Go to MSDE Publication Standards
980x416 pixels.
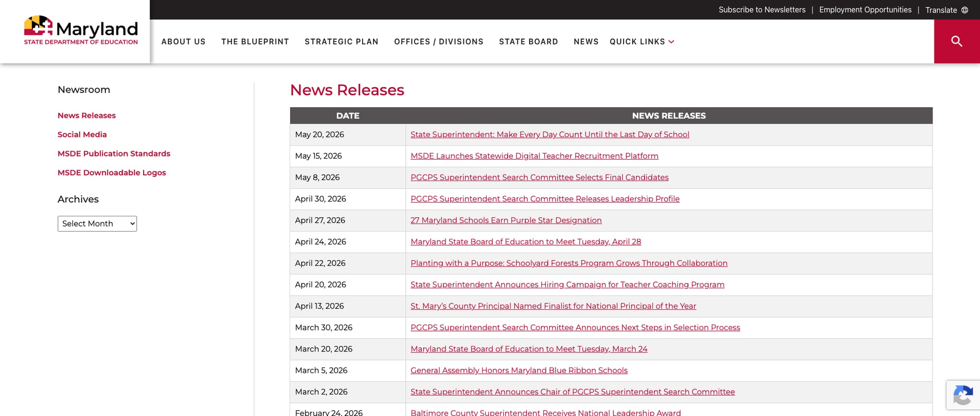click(114, 154)
